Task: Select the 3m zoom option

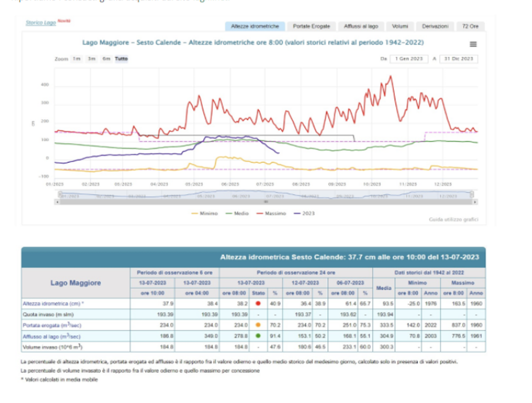Action: 92,58
